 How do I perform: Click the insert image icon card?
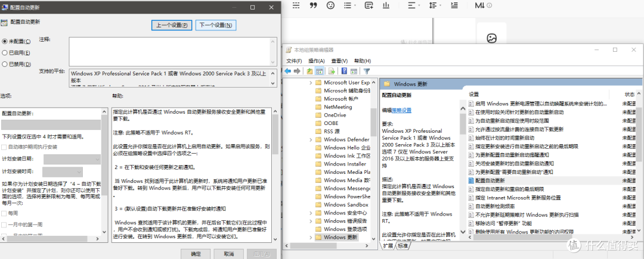(x=491, y=39)
